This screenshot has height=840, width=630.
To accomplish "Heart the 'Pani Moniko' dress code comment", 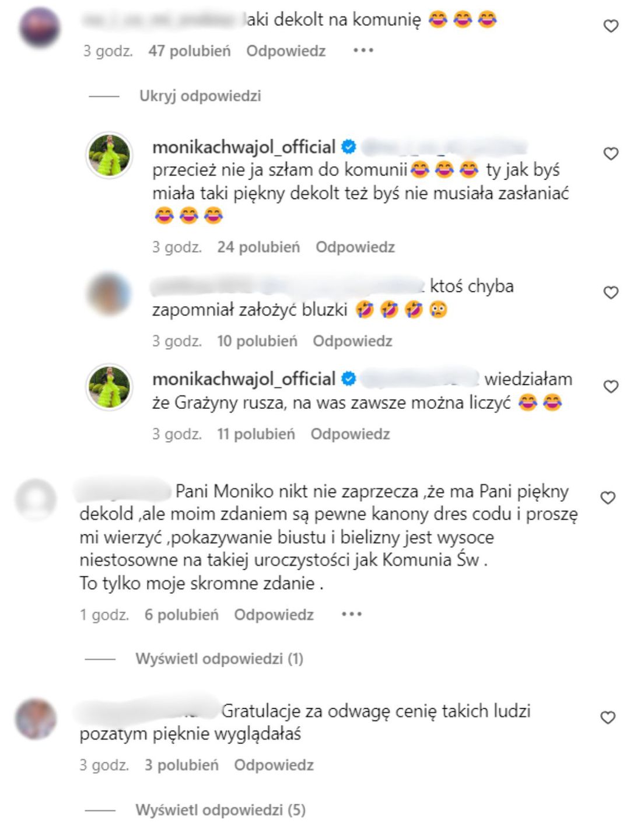I will click(x=608, y=498).
